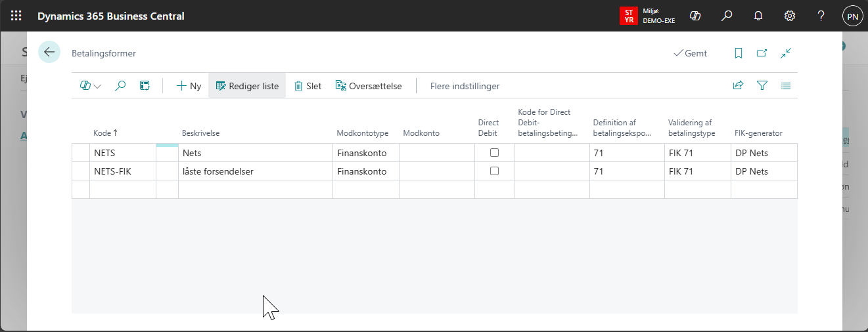Toggle the filter pane funnel icon

coord(762,85)
